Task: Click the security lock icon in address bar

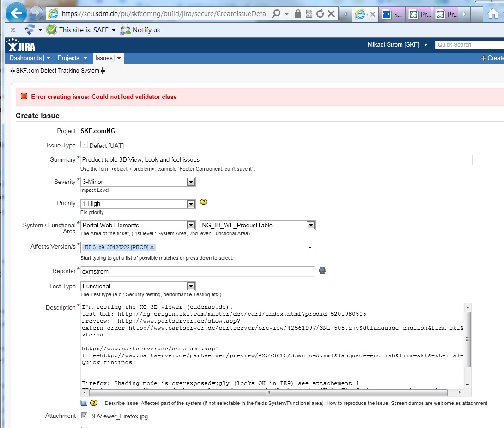Action: coord(298,13)
